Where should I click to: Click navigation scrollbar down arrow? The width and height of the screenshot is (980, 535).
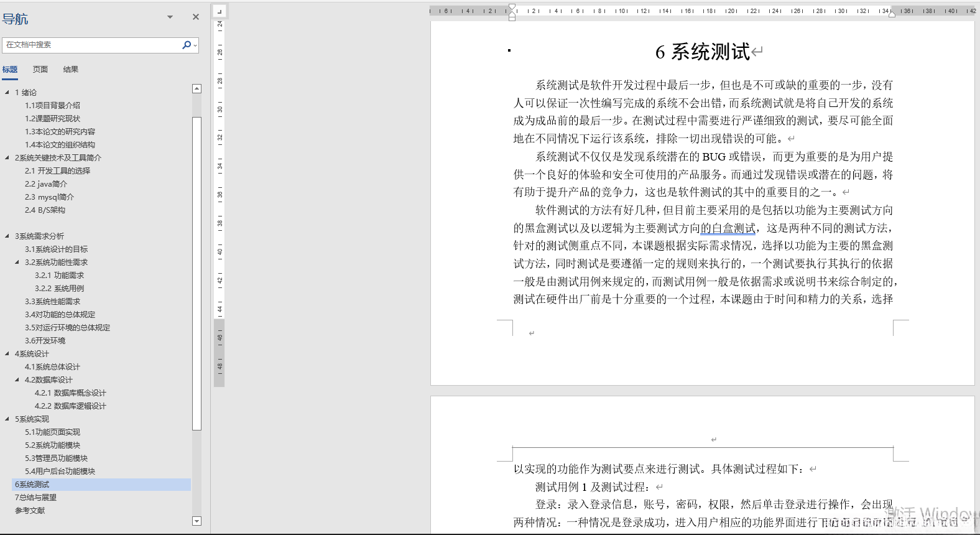[196, 521]
